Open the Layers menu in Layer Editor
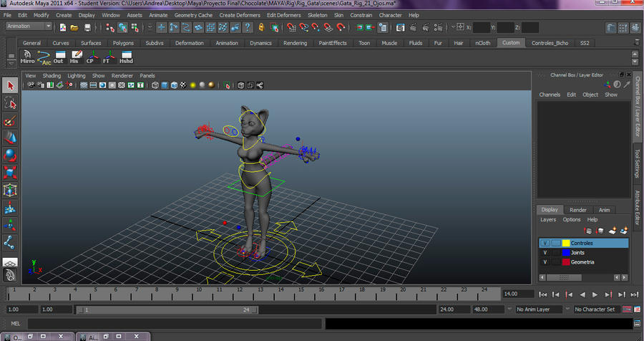644x341 pixels. click(548, 220)
